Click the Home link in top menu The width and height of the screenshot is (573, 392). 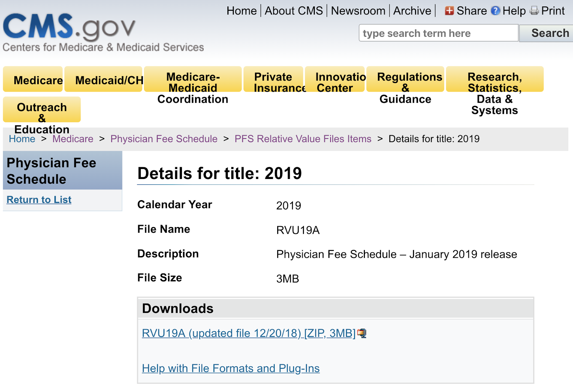[x=242, y=11]
